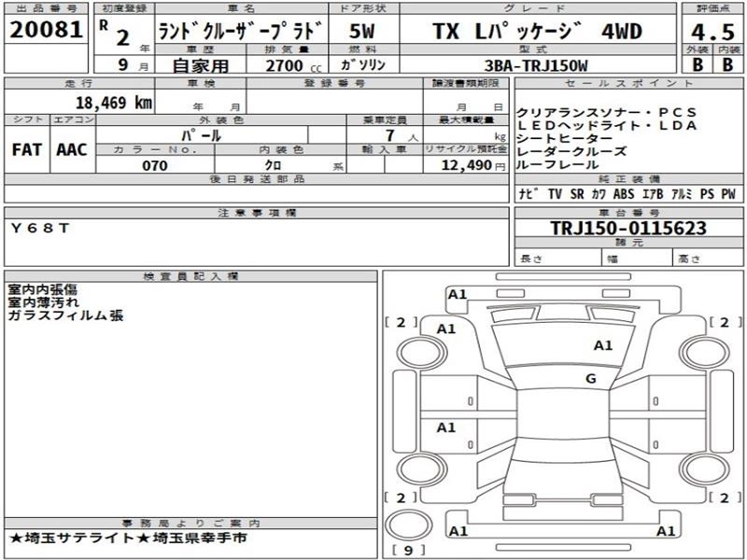Click the 長さ dimension field
This screenshot has width=747, height=560.
pyautogui.click(x=558, y=258)
